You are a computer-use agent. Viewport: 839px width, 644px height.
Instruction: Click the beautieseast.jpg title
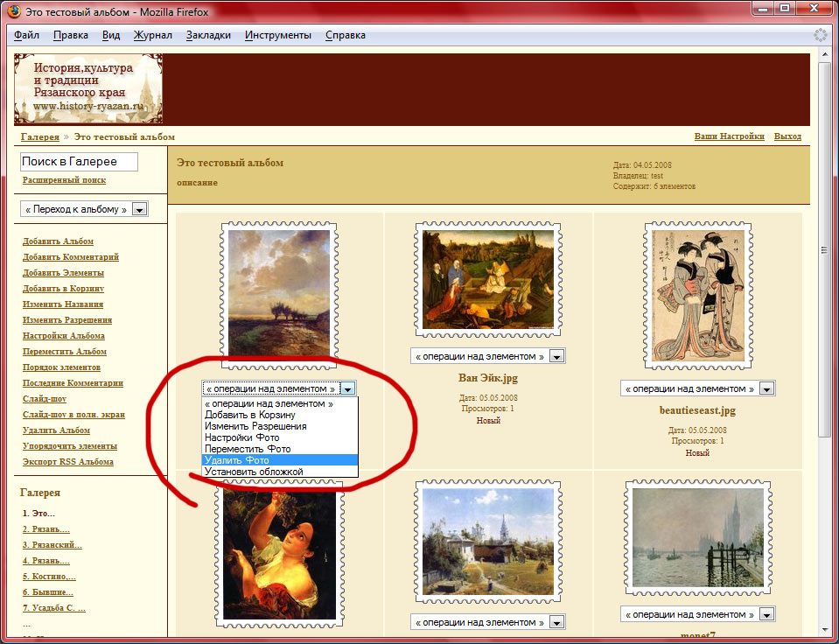(x=698, y=410)
